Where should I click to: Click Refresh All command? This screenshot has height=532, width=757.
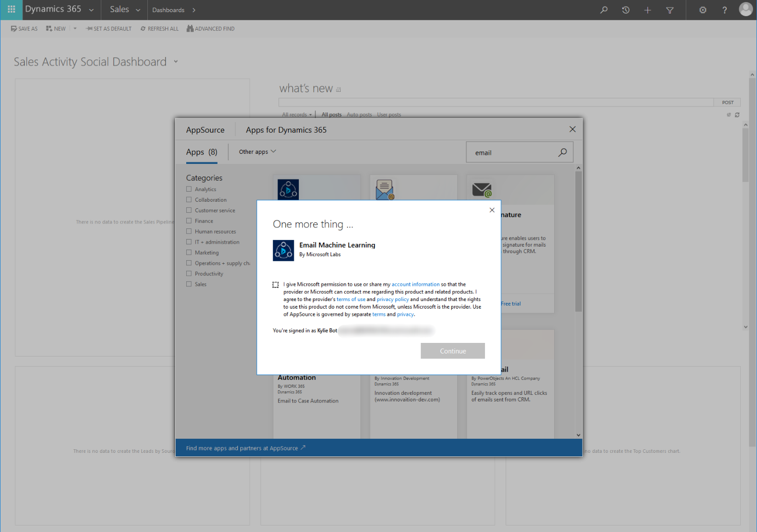coord(159,29)
